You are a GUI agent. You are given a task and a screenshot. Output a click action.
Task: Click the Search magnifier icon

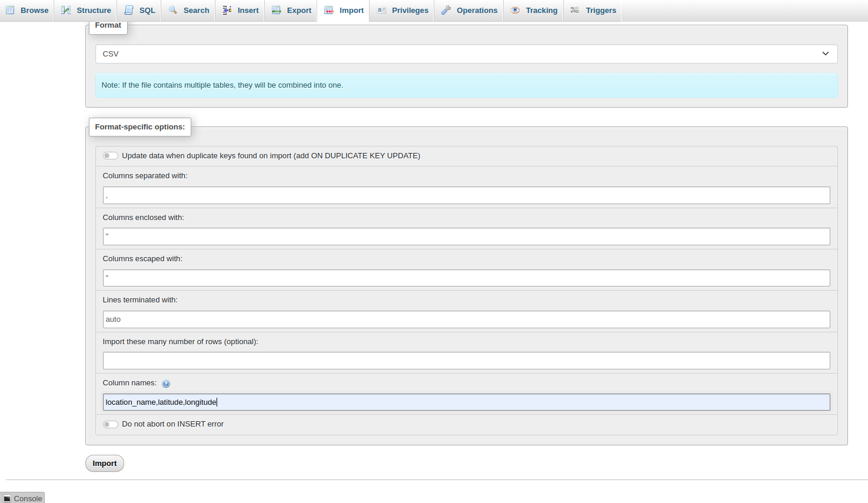coord(173,10)
